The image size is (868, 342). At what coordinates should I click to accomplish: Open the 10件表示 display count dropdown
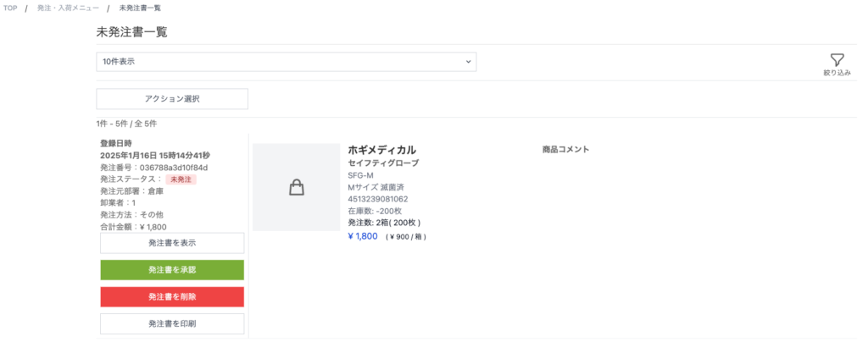(x=287, y=62)
